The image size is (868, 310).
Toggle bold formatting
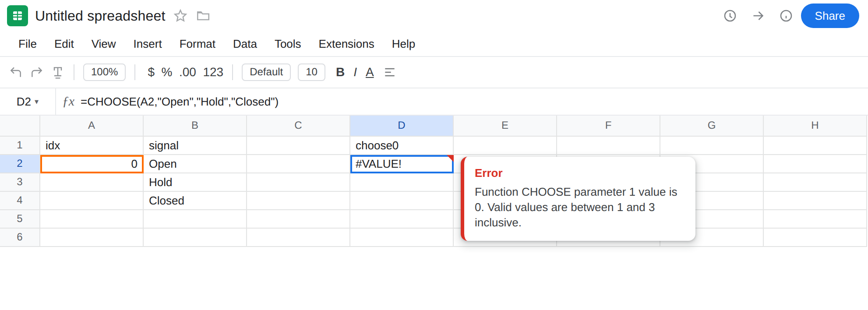340,72
